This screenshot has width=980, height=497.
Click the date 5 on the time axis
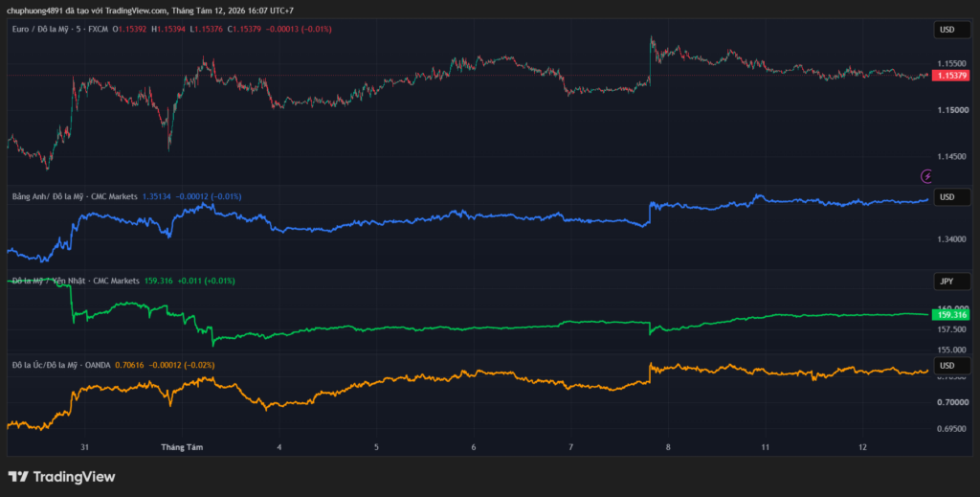[376, 447]
